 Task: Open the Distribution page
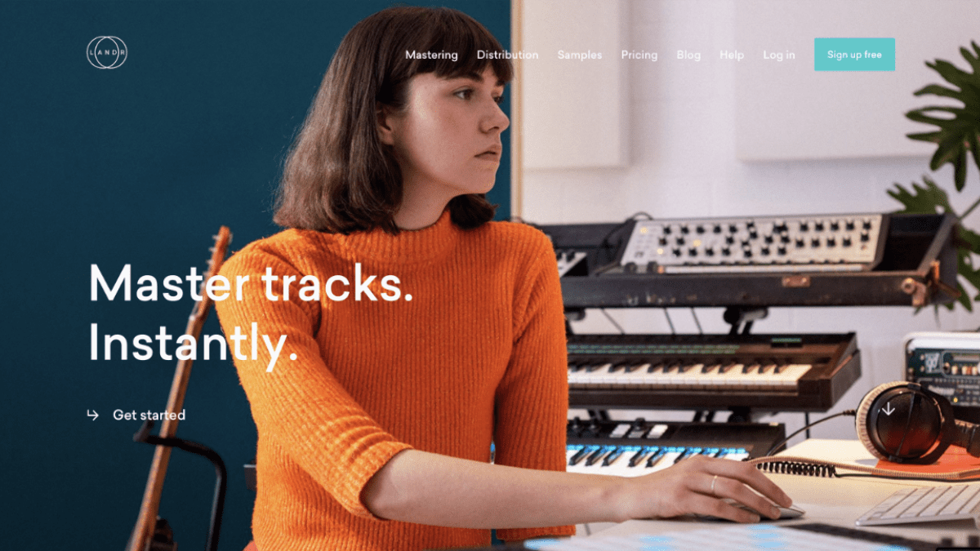[507, 55]
